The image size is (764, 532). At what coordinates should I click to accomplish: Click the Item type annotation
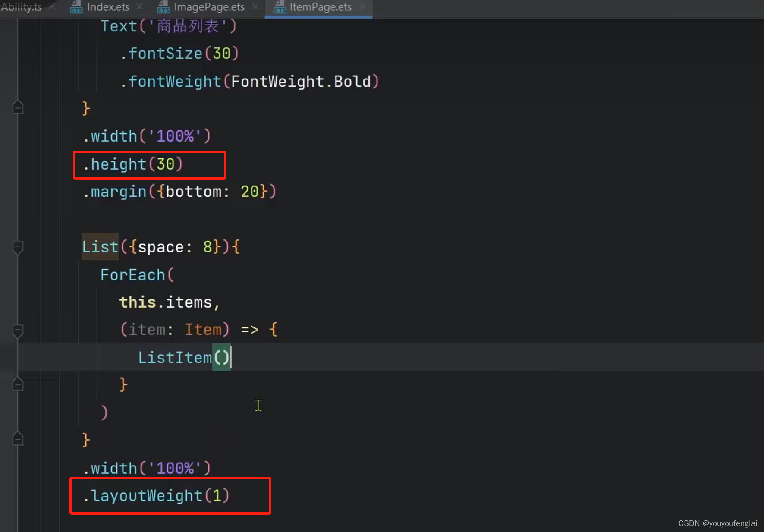click(203, 330)
